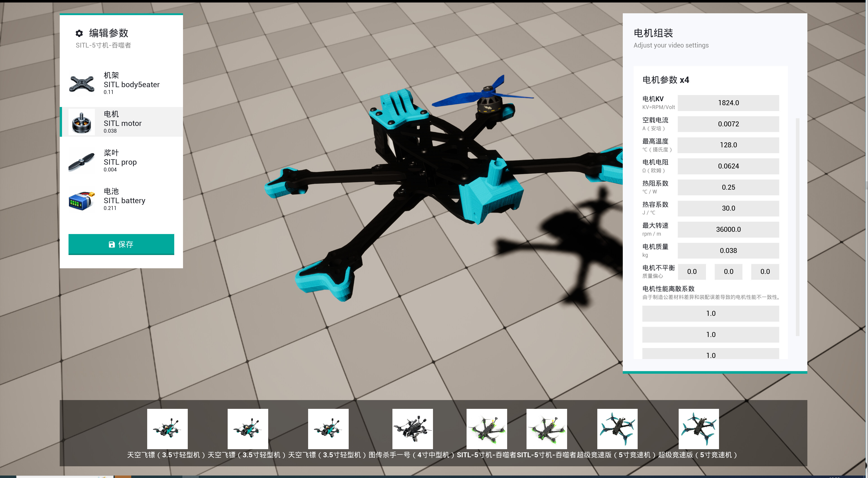Edit the 电机质量 field 0.038
868x478 pixels.
point(728,251)
